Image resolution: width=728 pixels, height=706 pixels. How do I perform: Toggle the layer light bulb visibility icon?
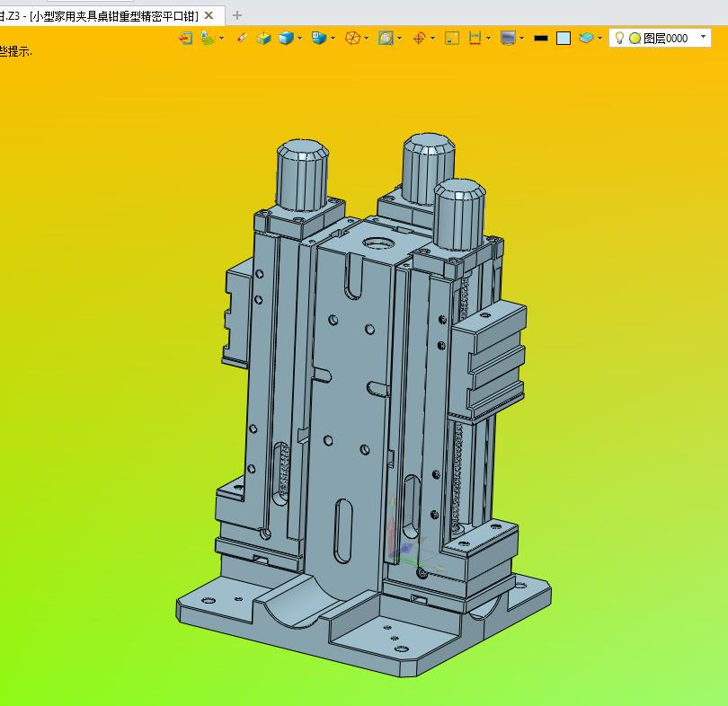(x=619, y=38)
